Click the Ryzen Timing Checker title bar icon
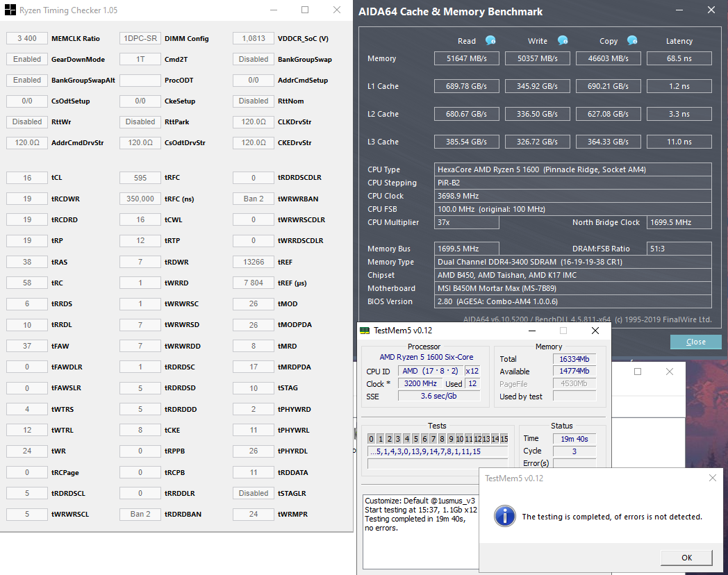The width and height of the screenshot is (728, 575). (x=10, y=10)
